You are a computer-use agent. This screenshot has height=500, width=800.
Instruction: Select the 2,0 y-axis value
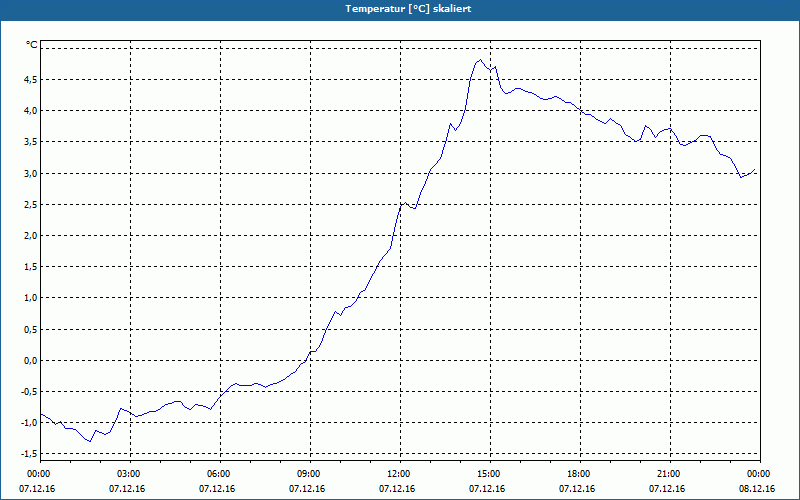(x=30, y=236)
